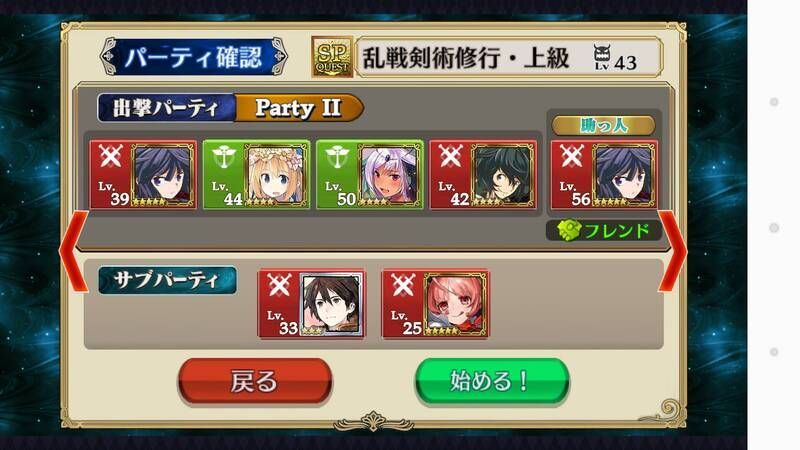This screenshot has width=800, height=450.
Task: Open the Party II selector label
Action: 299,108
